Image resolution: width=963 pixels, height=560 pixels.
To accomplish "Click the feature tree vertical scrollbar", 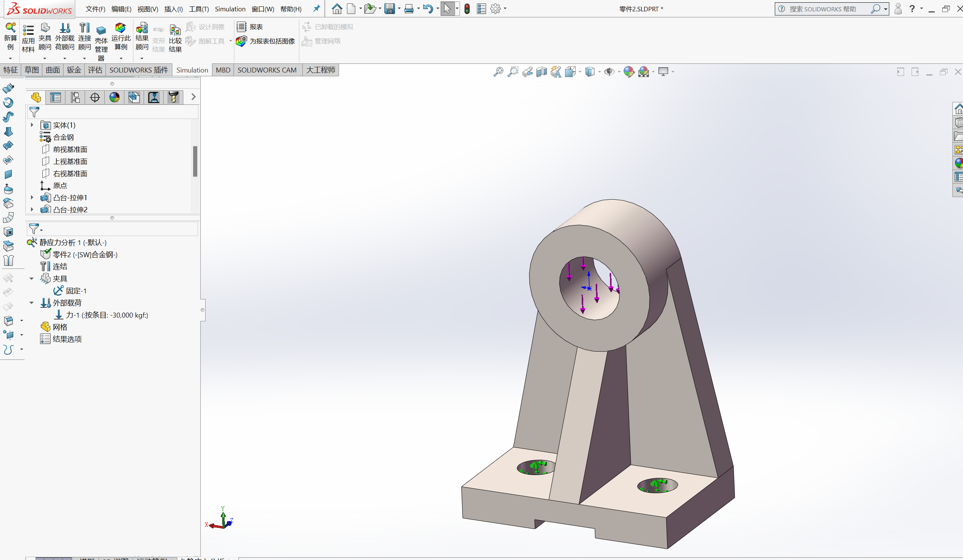I will pos(195,161).
